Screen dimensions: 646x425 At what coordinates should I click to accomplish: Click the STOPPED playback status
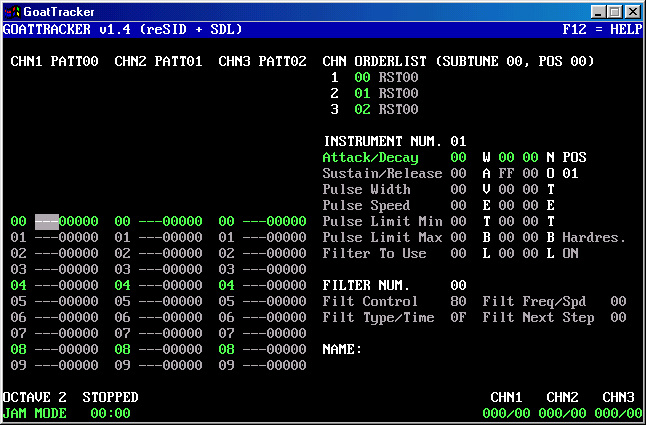pyautogui.click(x=110, y=397)
